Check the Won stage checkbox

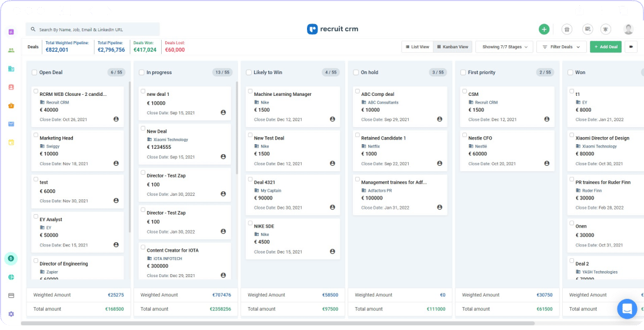[570, 72]
